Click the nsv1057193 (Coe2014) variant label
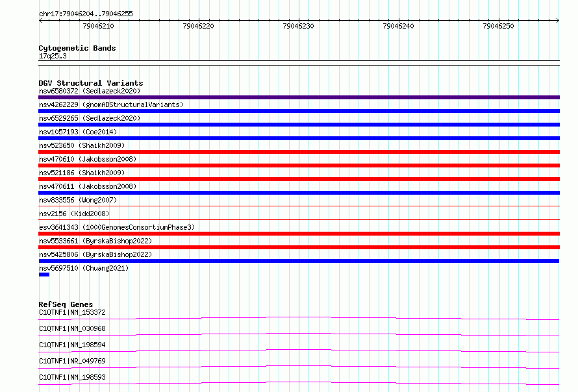The width and height of the screenshot is (578, 392). (x=78, y=132)
